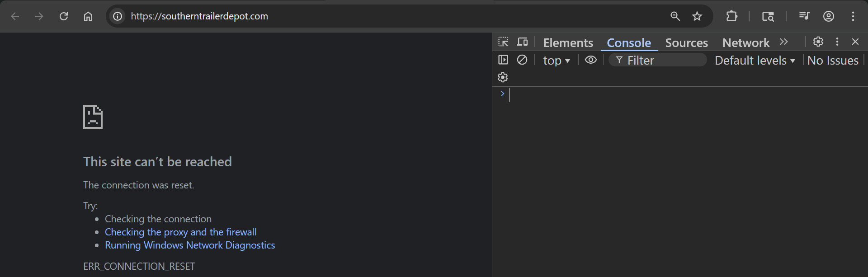868x277 pixels.
Task: Expand the Default levels dropdown
Action: [755, 61]
